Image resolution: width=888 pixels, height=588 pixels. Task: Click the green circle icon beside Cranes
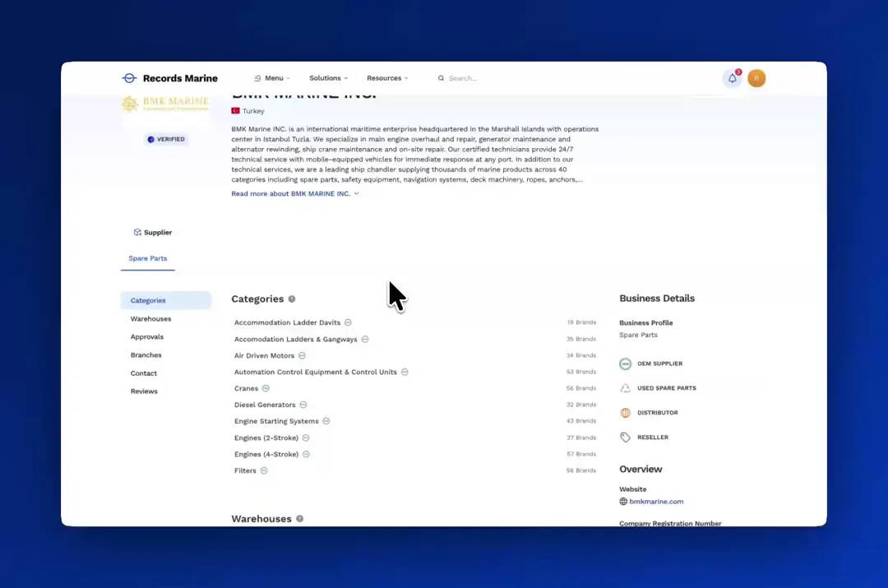click(x=266, y=389)
